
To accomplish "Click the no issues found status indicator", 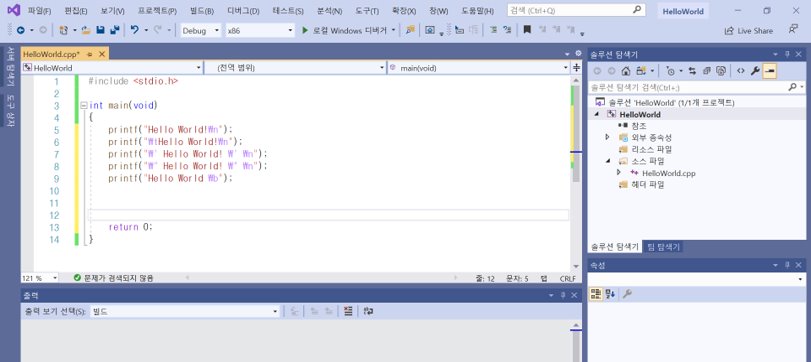I will tap(113, 278).
